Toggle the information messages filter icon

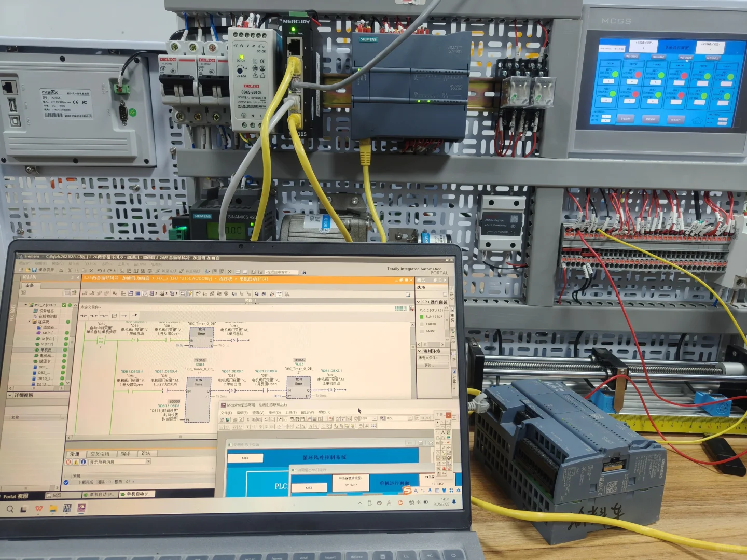tap(83, 461)
